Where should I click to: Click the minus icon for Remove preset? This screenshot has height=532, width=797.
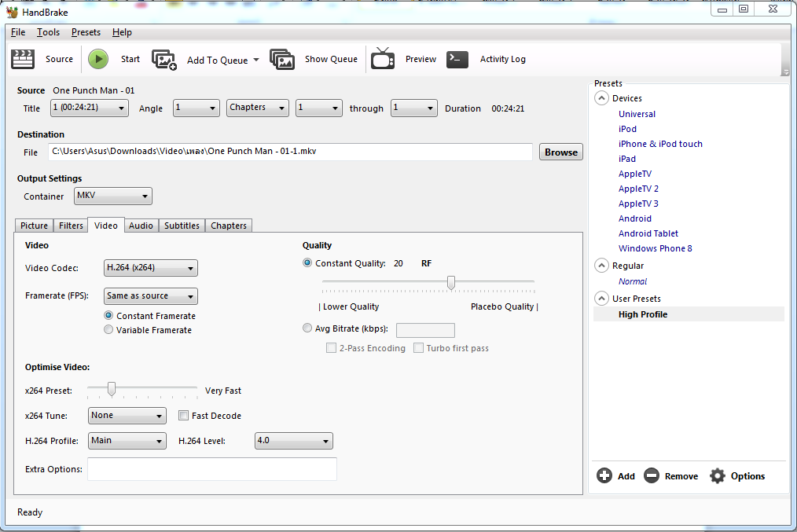coord(652,475)
